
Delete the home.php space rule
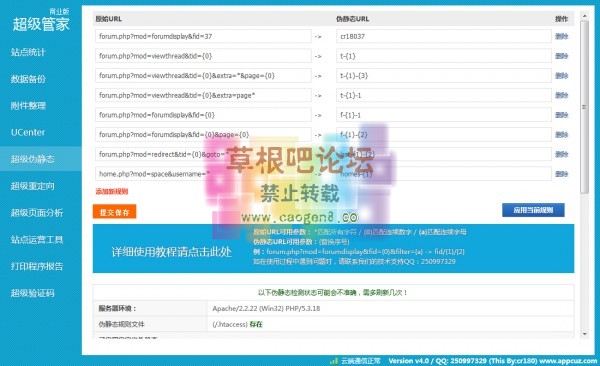tap(561, 174)
